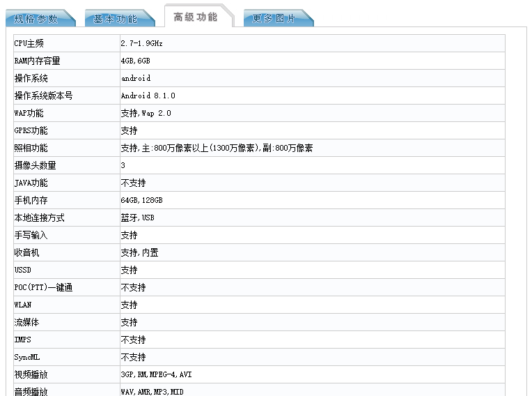The height and width of the screenshot is (396, 532).
Task: Select the 3GP,RM,MPEG-4,AVI value
Action: tap(156, 374)
